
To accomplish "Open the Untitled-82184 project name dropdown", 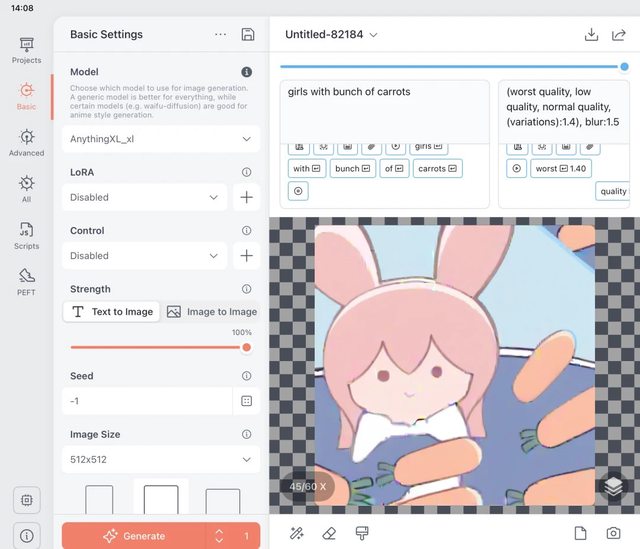I will (x=331, y=35).
